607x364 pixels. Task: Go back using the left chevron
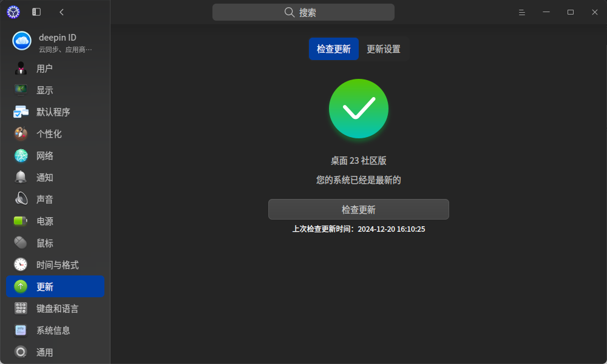[61, 12]
